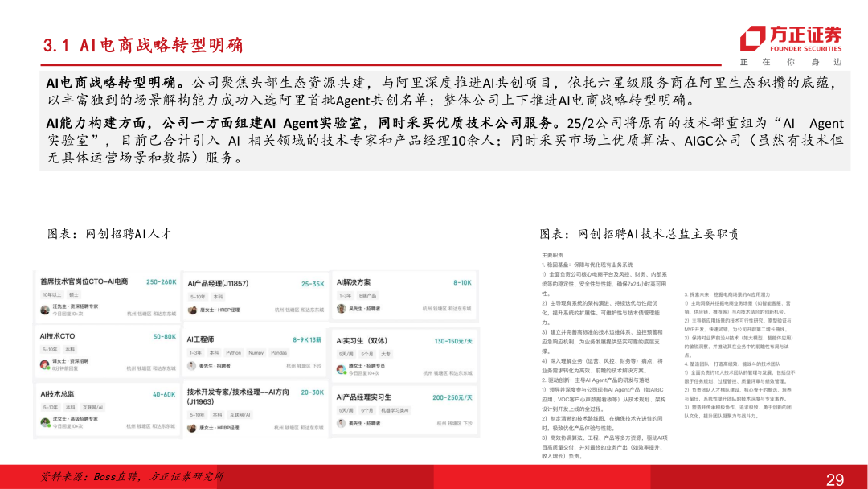This screenshot has height=489, width=868.
Task: Click the 8-10K salary figure
Action: click(x=462, y=283)
